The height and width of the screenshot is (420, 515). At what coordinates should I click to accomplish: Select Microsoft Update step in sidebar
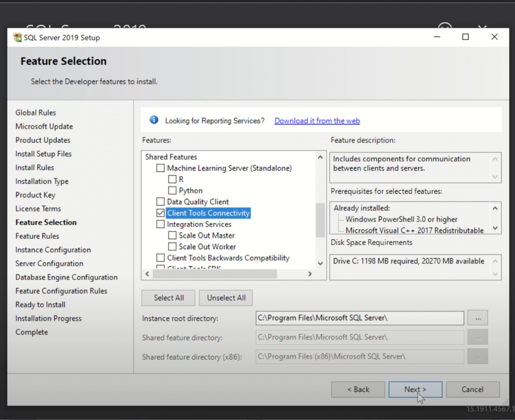click(x=44, y=126)
